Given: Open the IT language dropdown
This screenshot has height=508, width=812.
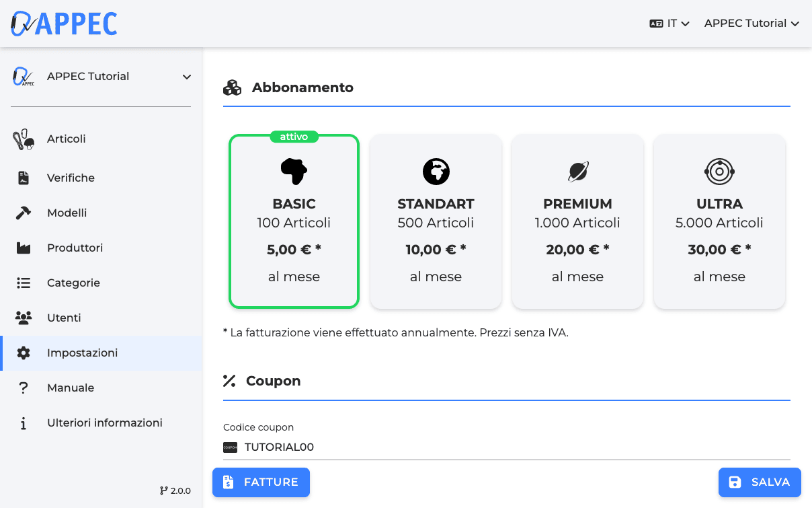Looking at the screenshot, I should coord(669,24).
